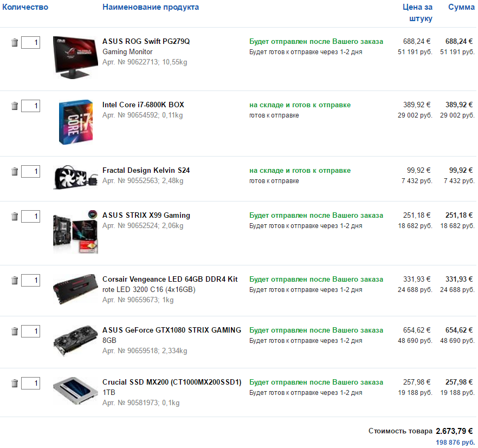
Task: Delete Corsair Vengeance LED kit with trash icon
Action: (x=14, y=280)
